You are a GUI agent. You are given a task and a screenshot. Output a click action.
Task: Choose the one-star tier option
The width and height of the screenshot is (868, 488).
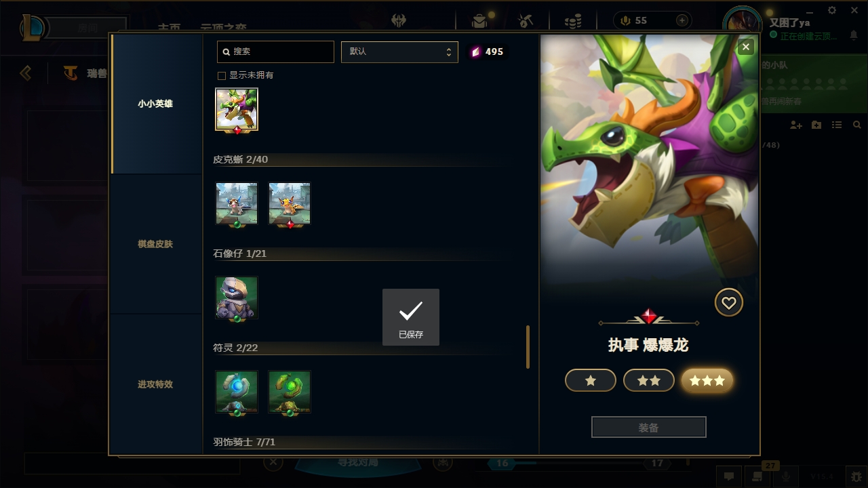591,381
